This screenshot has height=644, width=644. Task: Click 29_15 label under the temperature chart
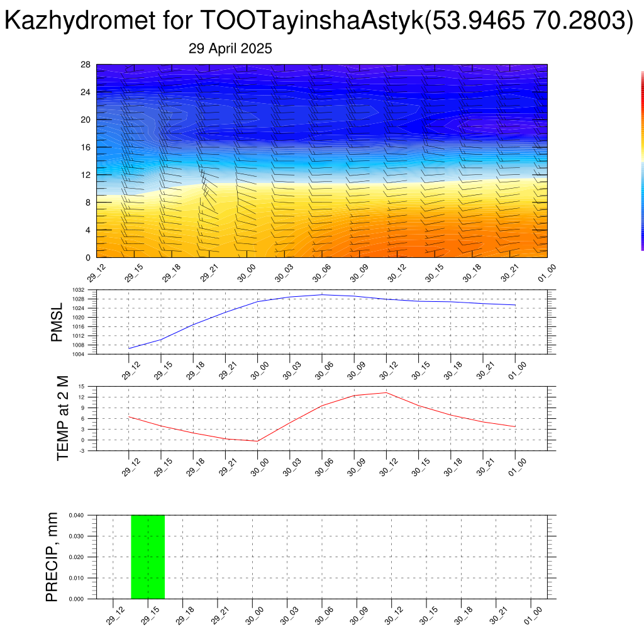tap(163, 467)
